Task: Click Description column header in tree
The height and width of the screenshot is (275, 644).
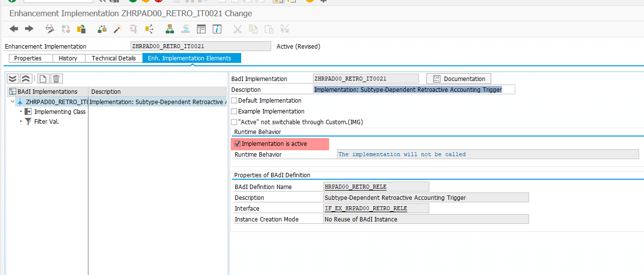Action: 158,91
